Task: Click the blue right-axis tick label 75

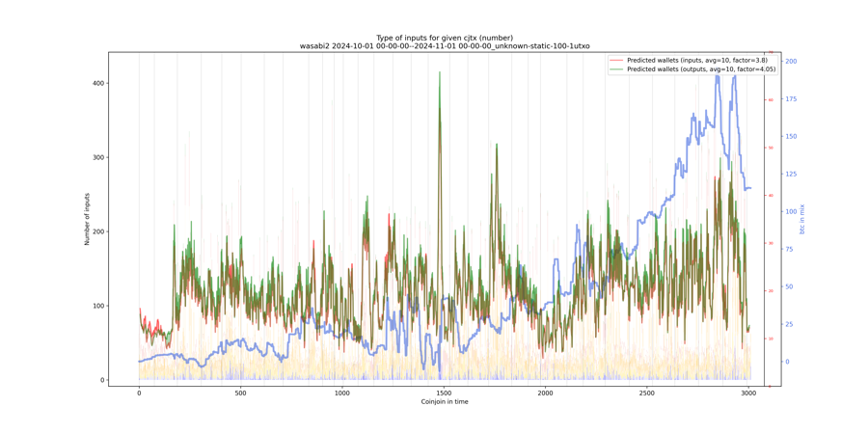Action: [x=789, y=249]
